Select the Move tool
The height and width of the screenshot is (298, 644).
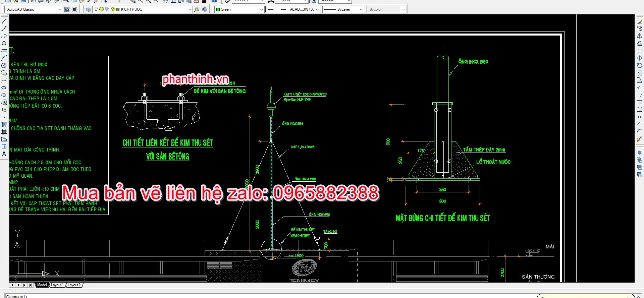pos(640,58)
